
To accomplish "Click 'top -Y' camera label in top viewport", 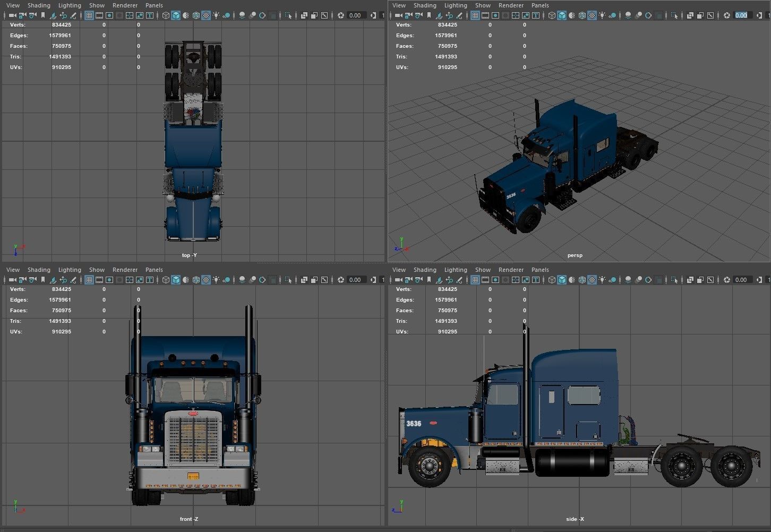I will coord(189,255).
